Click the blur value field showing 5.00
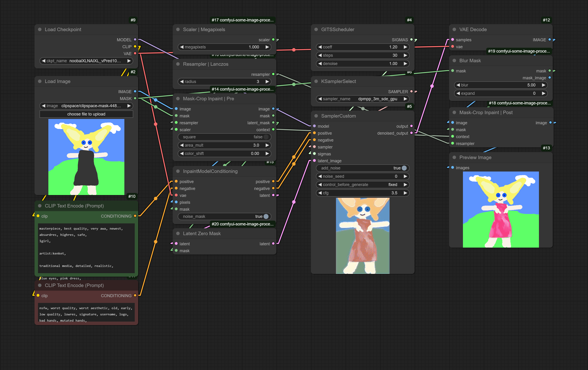This screenshot has width=588, height=370. (x=501, y=85)
